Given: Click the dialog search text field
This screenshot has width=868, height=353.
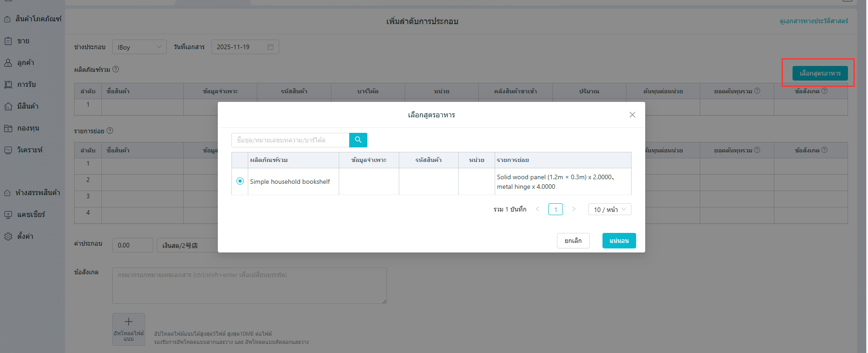Looking at the screenshot, I should pos(290,140).
